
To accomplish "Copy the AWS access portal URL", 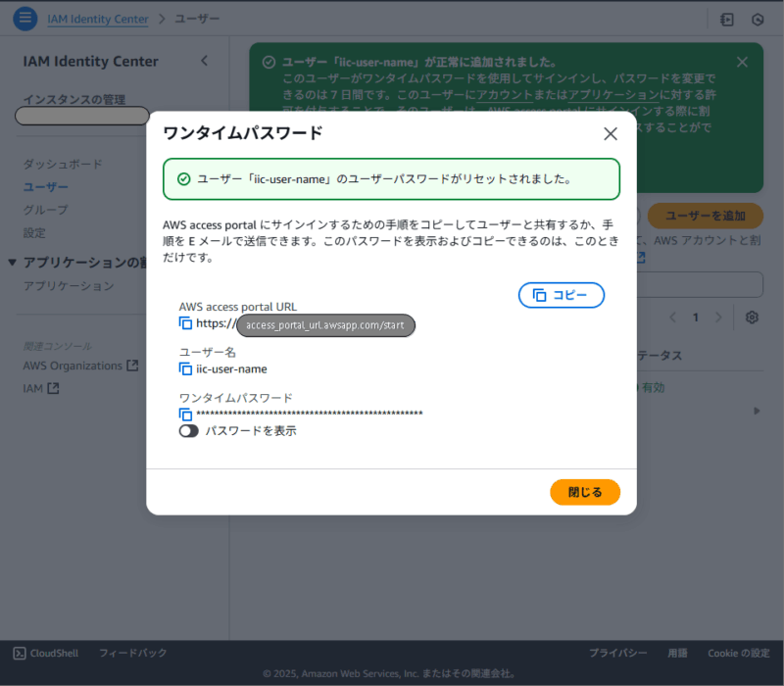I will (x=185, y=323).
